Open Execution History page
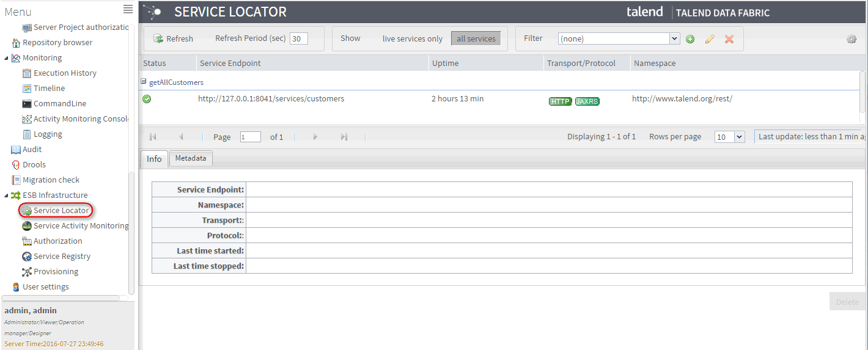Viewport: 868px width, 350px height. pyautogui.click(x=65, y=73)
